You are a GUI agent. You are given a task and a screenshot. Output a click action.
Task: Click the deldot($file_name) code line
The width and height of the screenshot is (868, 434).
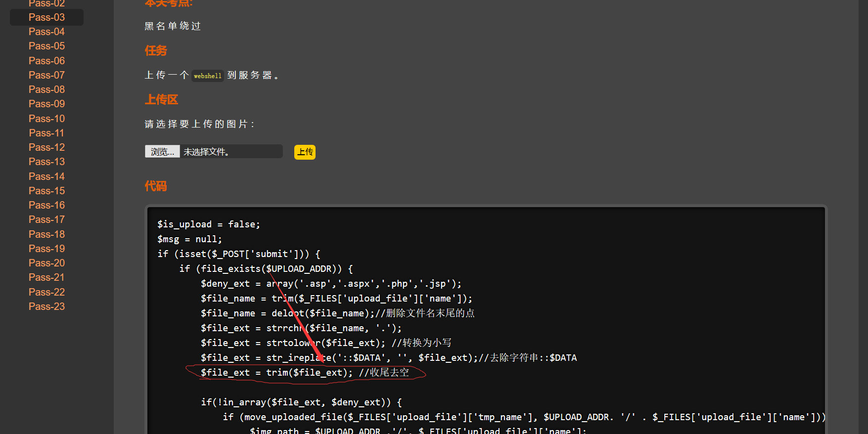337,313
